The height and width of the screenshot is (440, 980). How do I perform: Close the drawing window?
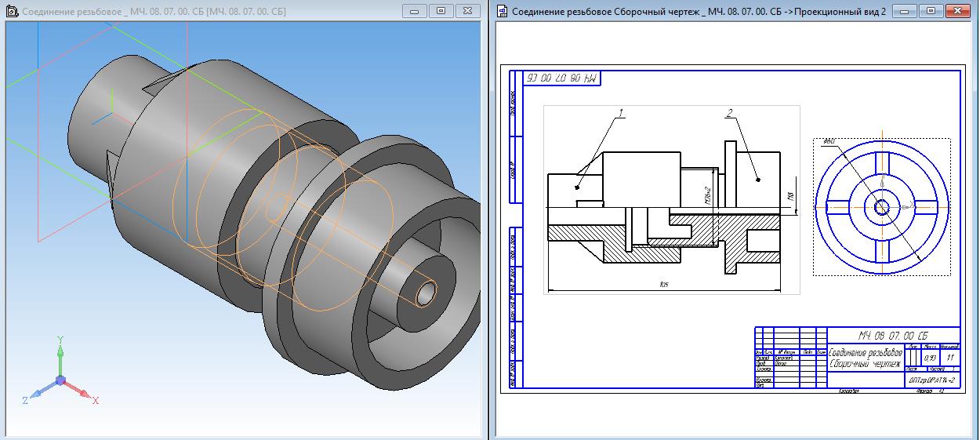pos(956,11)
